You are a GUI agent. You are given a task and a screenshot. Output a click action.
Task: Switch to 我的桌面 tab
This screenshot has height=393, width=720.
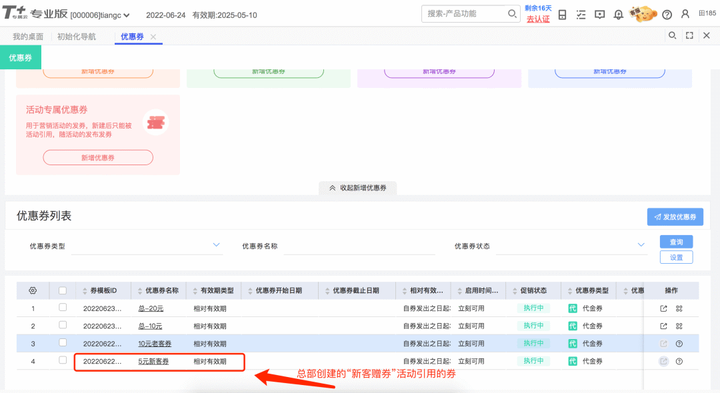tap(28, 37)
